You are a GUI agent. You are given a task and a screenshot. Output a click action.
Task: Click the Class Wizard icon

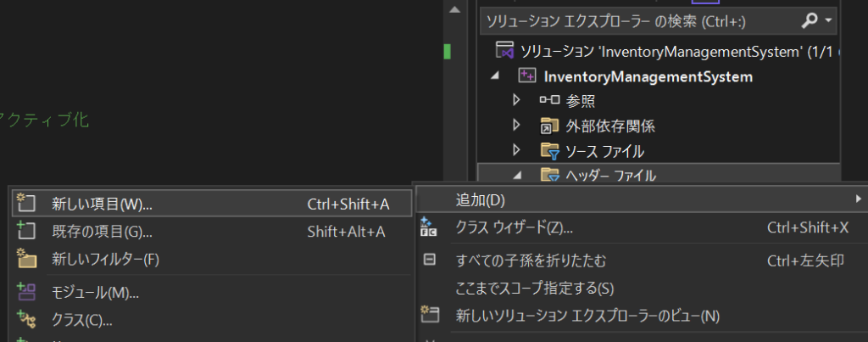pyautogui.click(x=430, y=227)
